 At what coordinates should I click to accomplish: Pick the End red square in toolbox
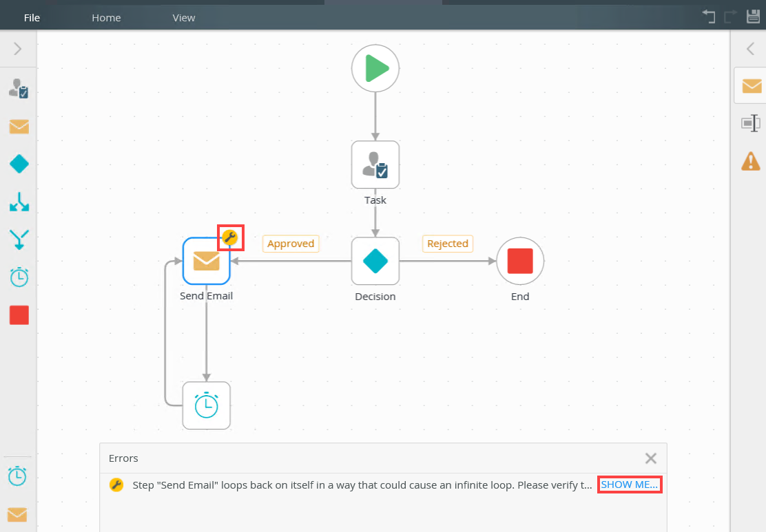19,315
